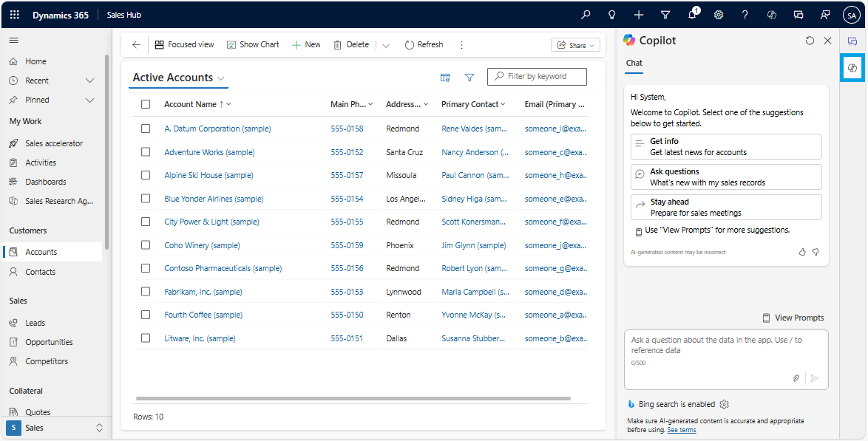Collapse the hamburger site map menu

[x=14, y=40]
